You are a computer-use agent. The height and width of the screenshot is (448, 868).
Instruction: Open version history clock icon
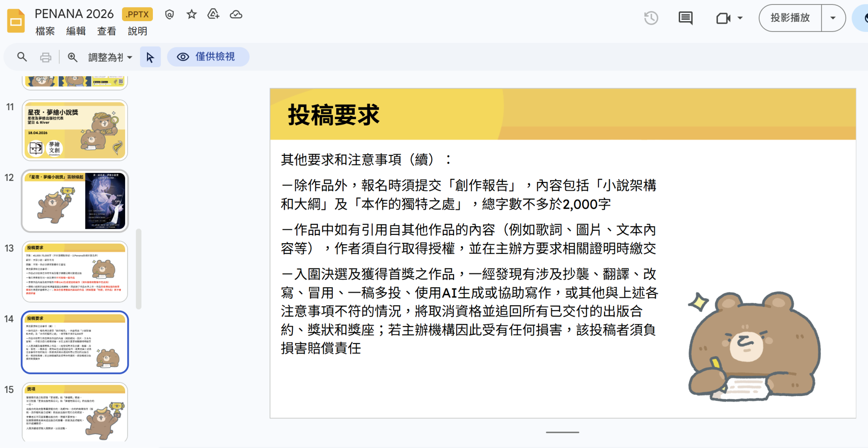click(651, 18)
